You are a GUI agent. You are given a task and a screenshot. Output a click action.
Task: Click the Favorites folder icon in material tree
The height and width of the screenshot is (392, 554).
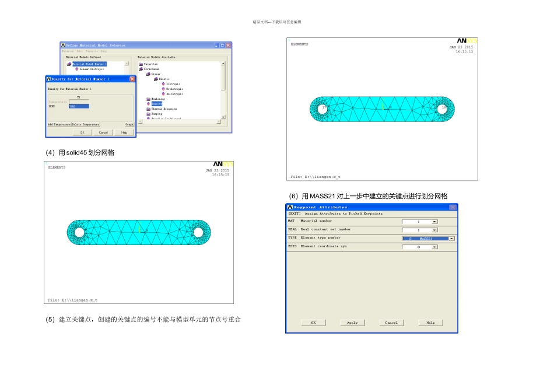pos(141,64)
